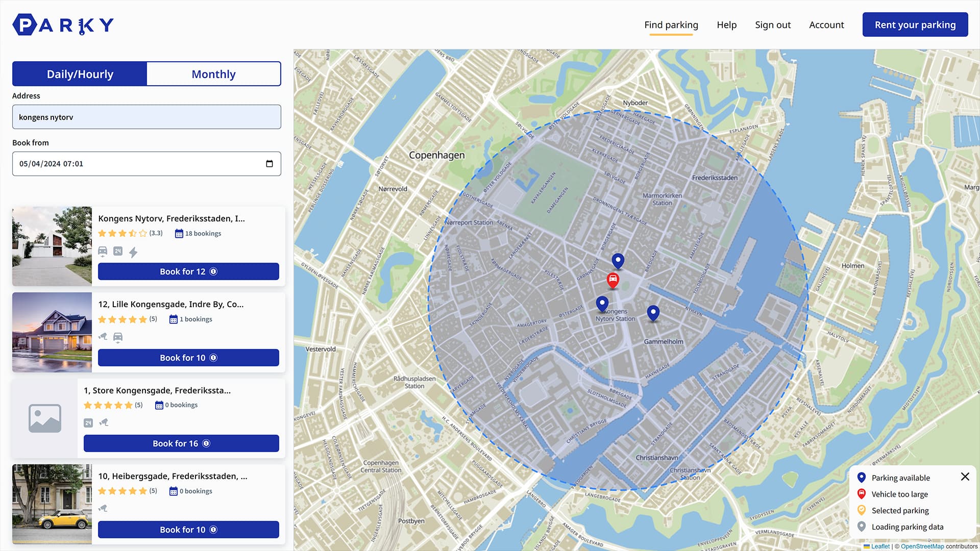Viewport: 980px width, 551px height.
Task: Click the calendar icon beside 18 bookings
Action: coord(179,234)
